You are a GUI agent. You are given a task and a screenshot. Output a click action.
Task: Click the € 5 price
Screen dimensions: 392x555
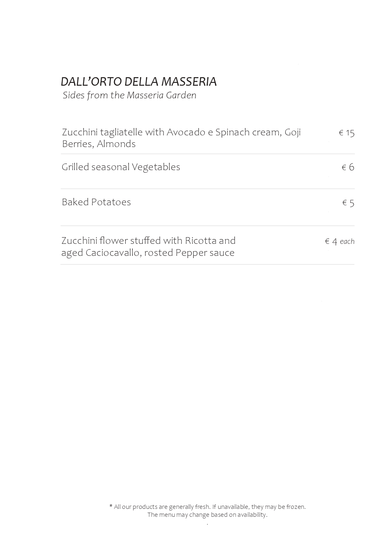[x=348, y=203]
